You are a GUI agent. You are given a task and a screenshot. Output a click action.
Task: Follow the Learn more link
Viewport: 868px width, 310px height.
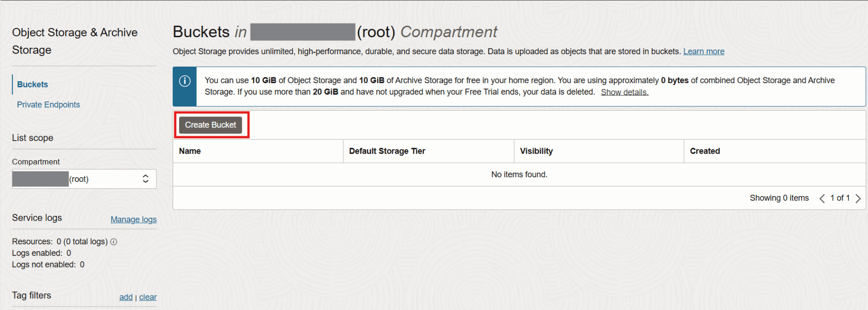click(703, 52)
